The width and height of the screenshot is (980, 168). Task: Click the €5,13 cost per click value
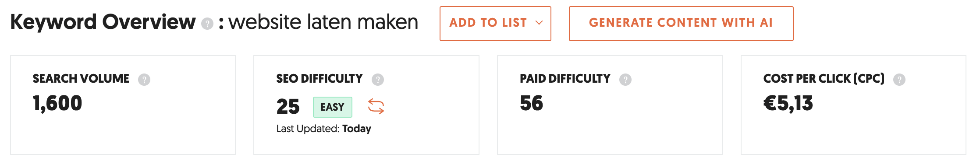tap(788, 104)
